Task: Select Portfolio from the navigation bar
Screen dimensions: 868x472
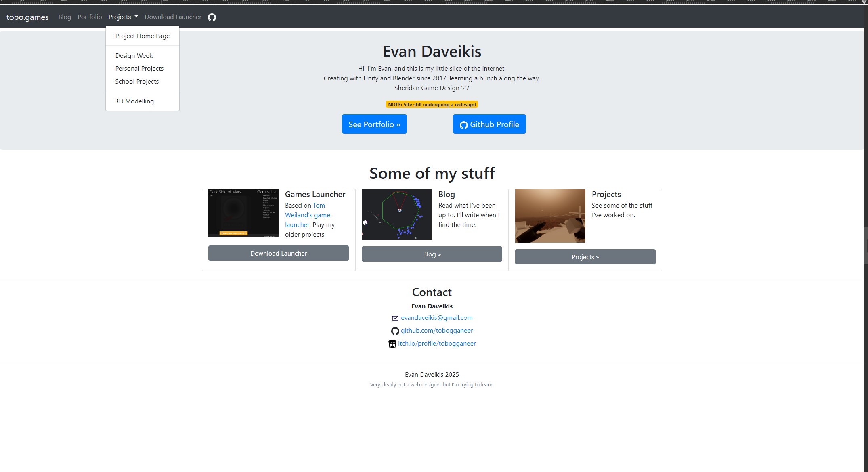Action: 90,17
